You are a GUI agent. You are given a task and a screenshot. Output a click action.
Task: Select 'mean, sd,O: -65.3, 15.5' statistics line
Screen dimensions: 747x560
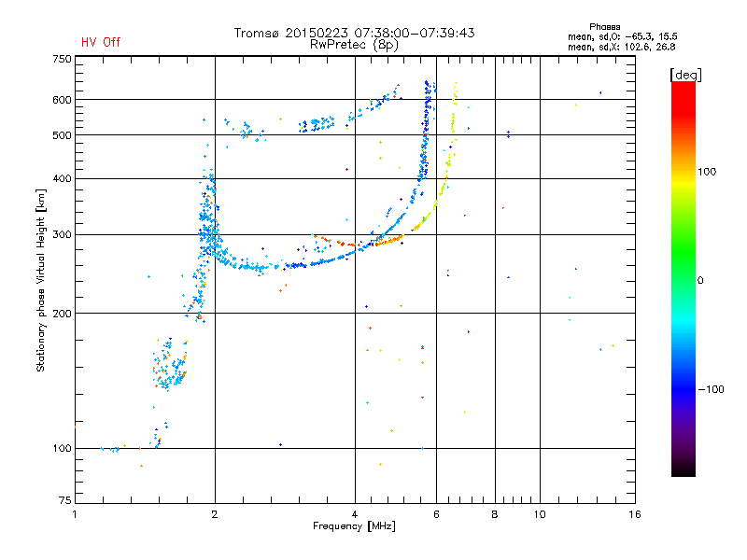pos(622,36)
